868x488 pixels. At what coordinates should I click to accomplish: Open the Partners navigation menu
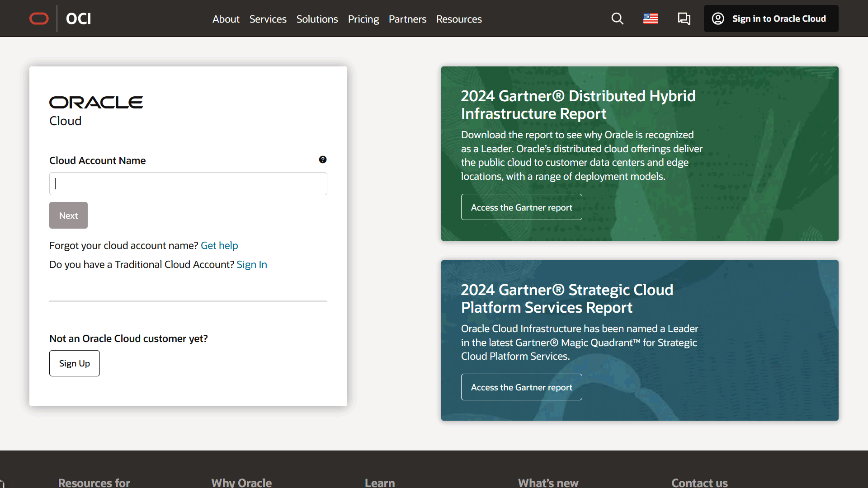(x=407, y=19)
